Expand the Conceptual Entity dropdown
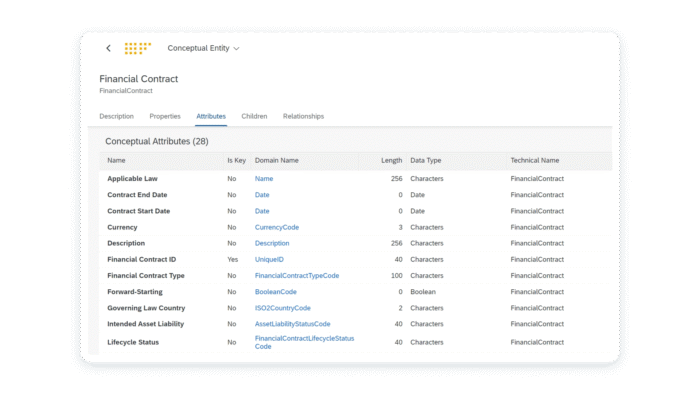The image size is (700, 394). tap(204, 48)
